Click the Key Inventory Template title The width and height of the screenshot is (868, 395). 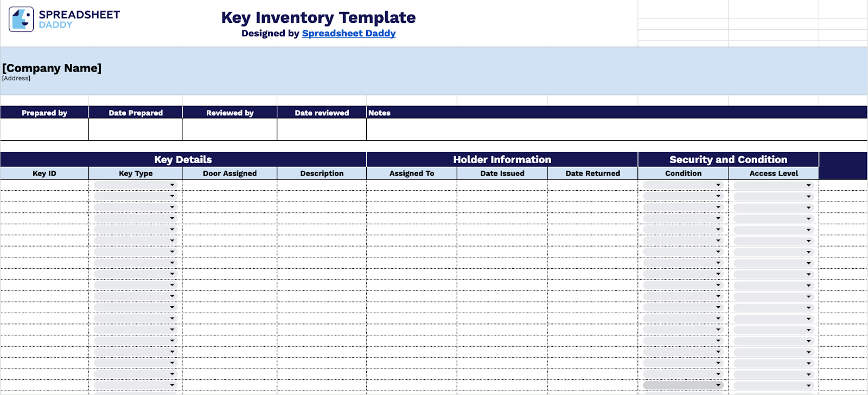pos(318,17)
